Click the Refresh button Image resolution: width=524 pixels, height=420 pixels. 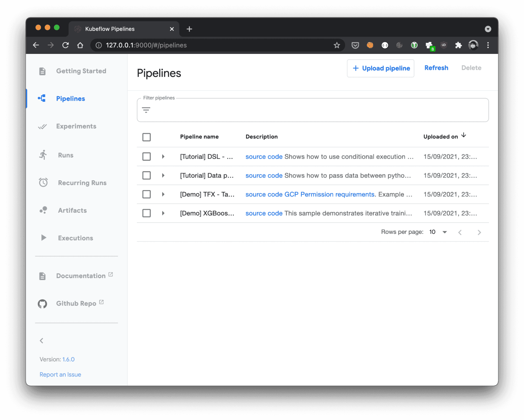(x=436, y=68)
